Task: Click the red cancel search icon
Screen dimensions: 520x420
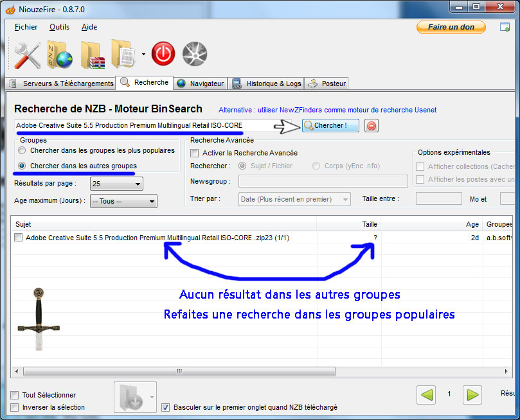Action: [372, 126]
